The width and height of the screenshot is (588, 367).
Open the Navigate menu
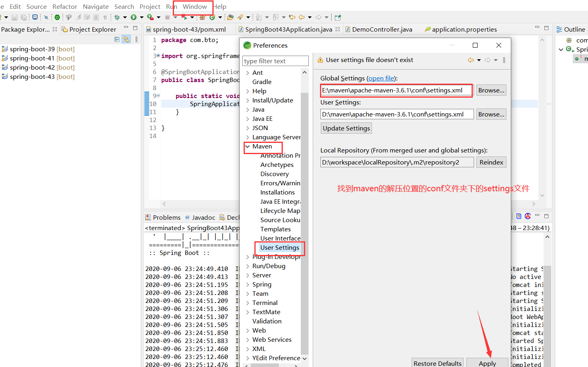pos(96,6)
